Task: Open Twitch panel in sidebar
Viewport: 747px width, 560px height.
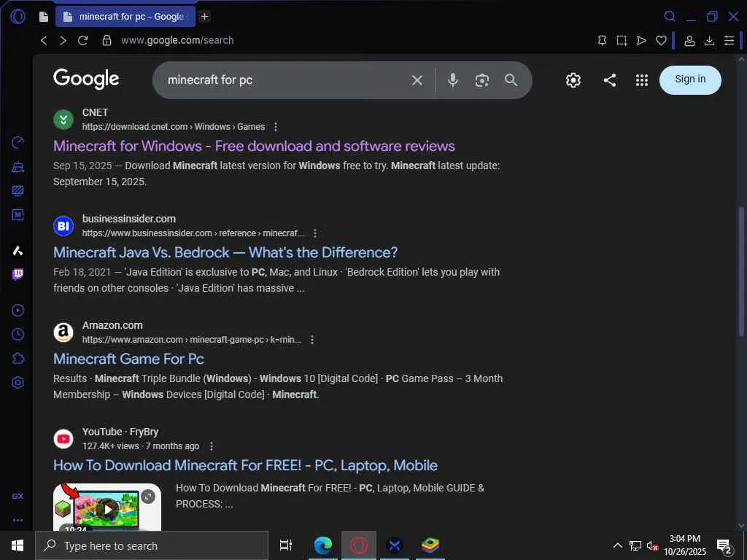Action: coord(18,274)
